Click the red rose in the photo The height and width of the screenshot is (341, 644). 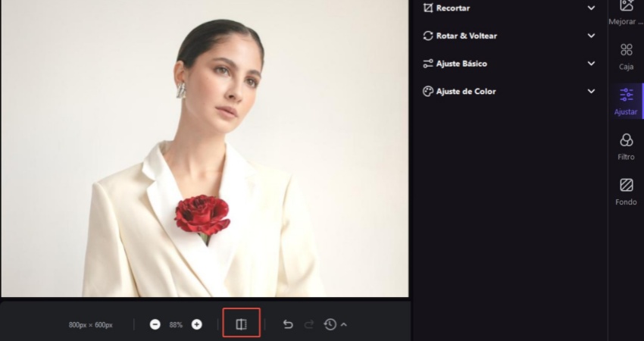[x=202, y=213]
